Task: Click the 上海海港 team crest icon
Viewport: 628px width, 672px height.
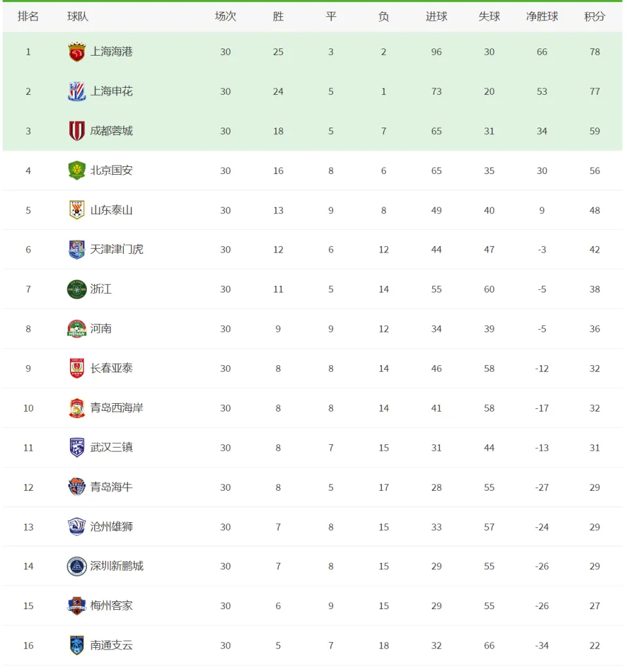Action: pyautogui.click(x=77, y=52)
